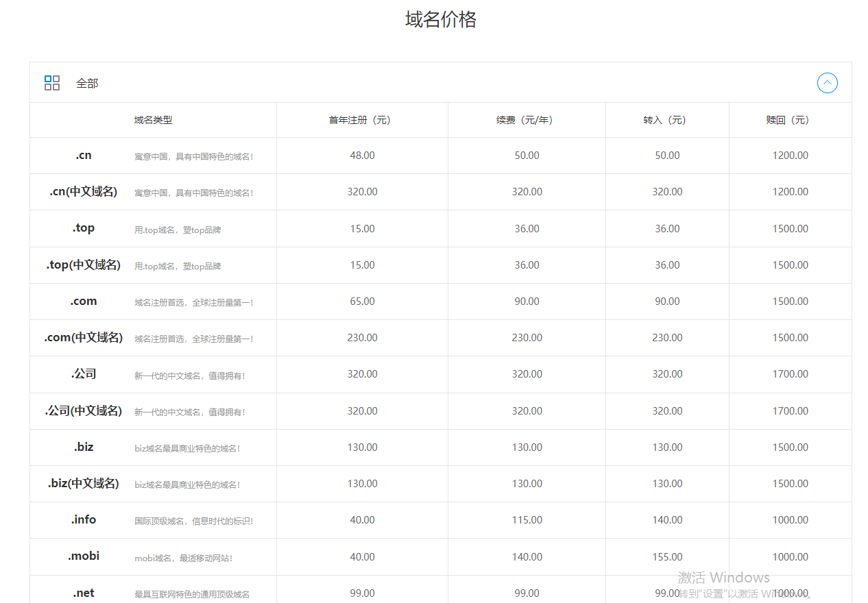Click the 48.00 first-year price for .cn
868x603 pixels.
[x=362, y=156]
